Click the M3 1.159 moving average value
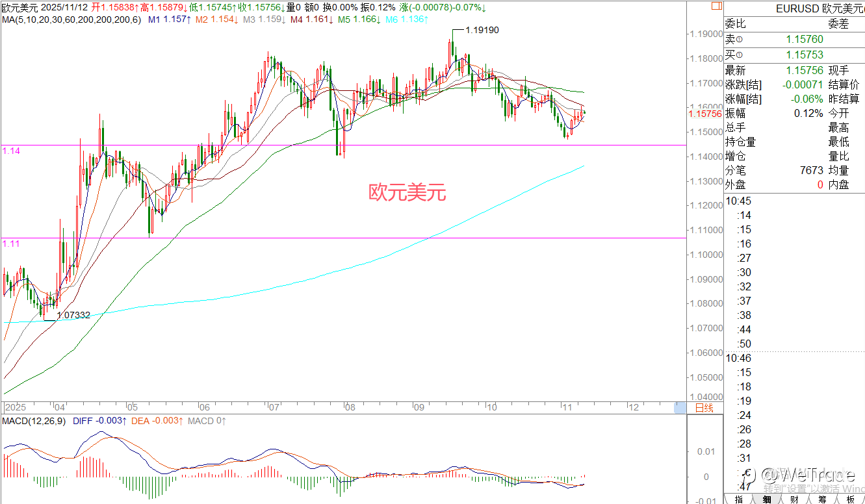Screen dimensions: 865x504 (x=264, y=20)
